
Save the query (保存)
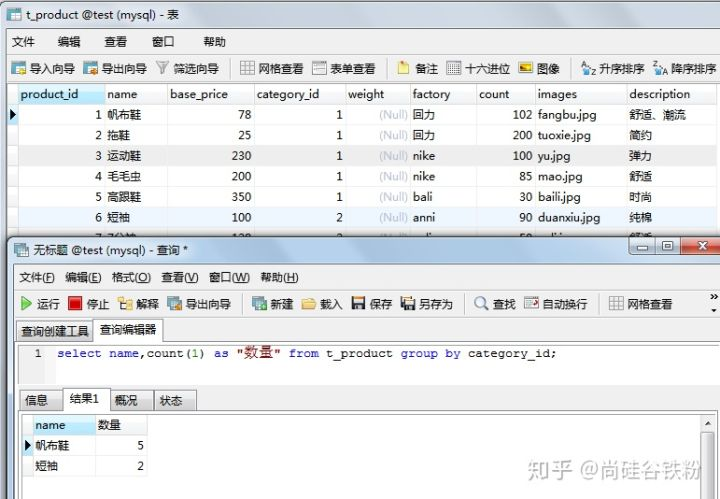pos(371,303)
